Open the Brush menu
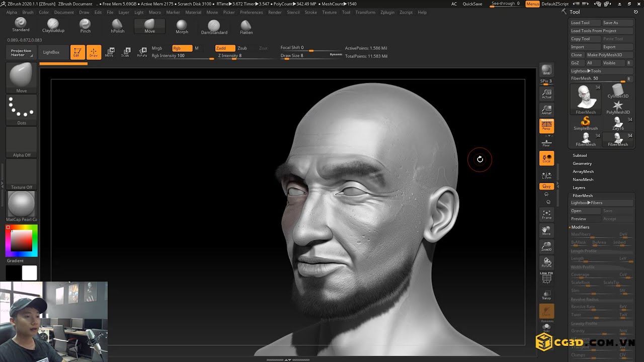 28,12
